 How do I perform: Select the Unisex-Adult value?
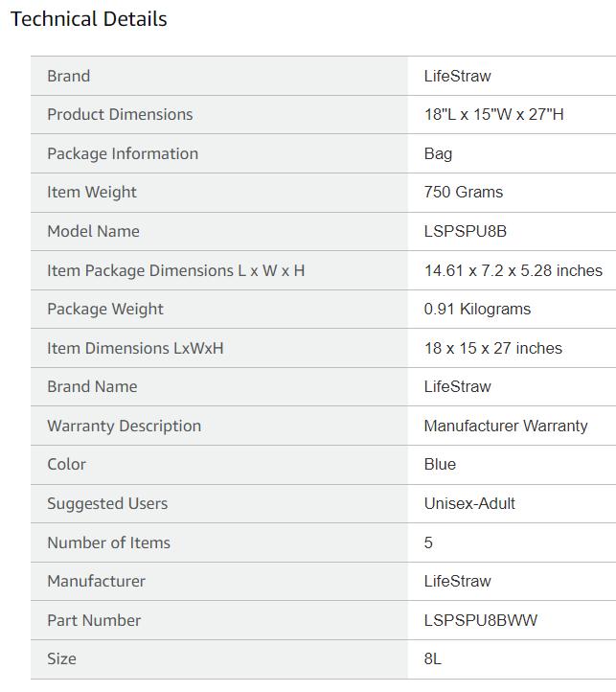tap(469, 503)
